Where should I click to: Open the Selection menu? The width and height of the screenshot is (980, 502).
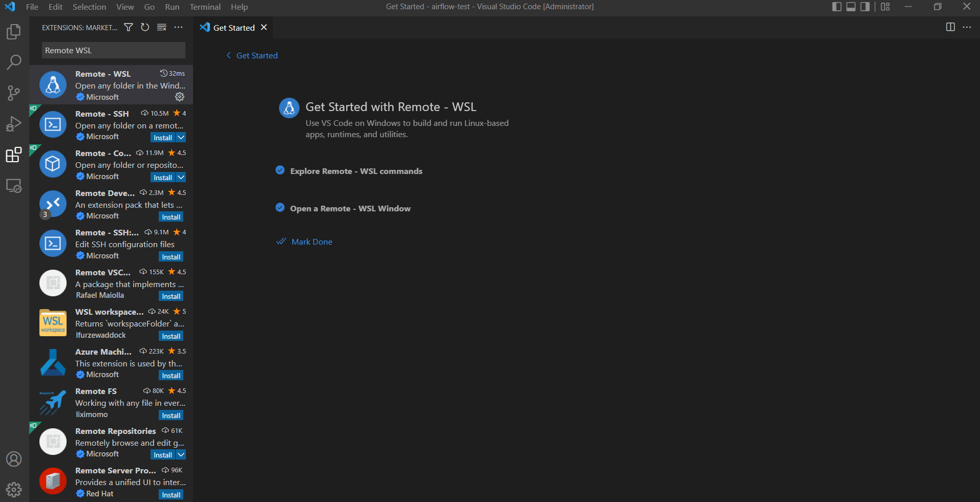coord(89,7)
